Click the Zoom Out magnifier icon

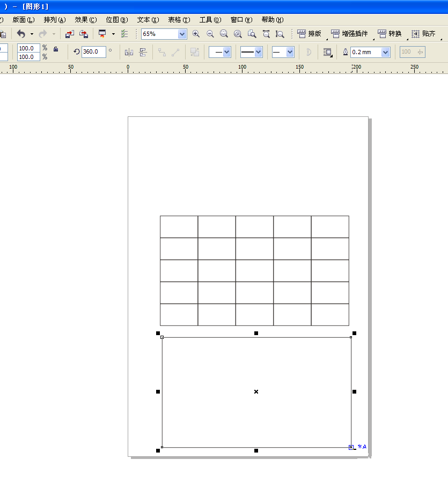210,34
